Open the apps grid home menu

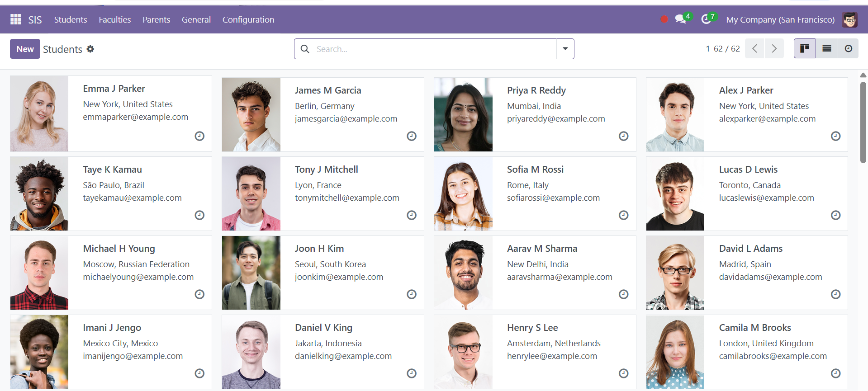coord(16,19)
